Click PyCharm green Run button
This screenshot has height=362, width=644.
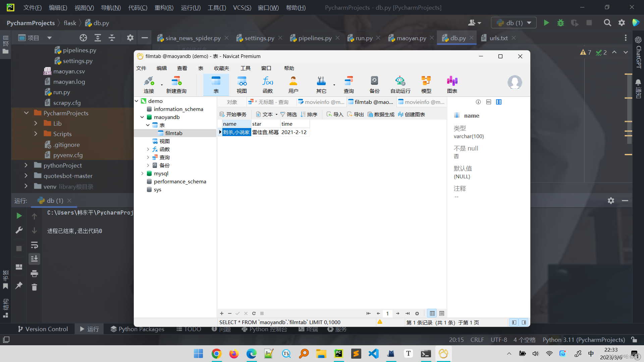point(546,23)
